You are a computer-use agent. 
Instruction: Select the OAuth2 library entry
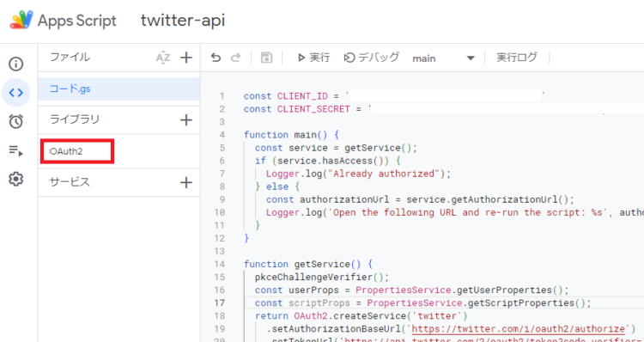66,151
